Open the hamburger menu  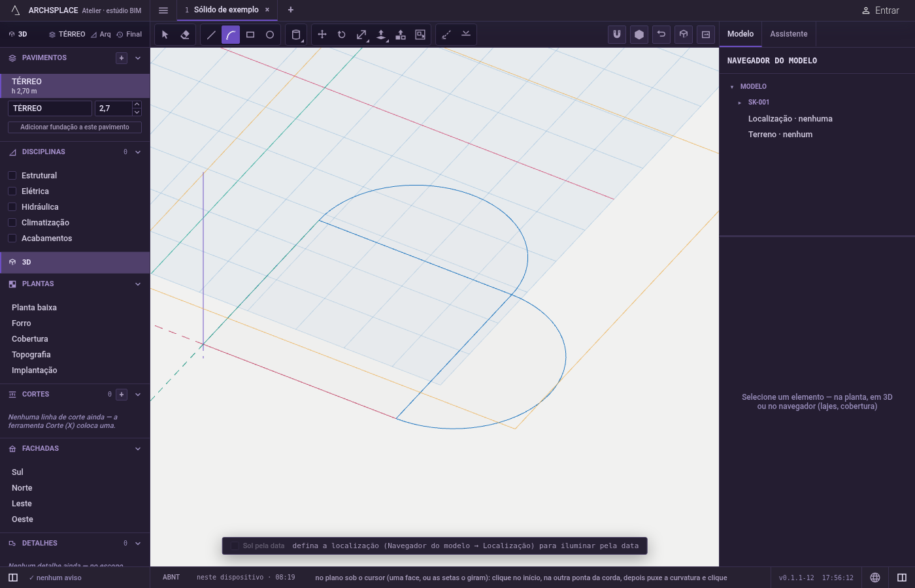pos(163,10)
